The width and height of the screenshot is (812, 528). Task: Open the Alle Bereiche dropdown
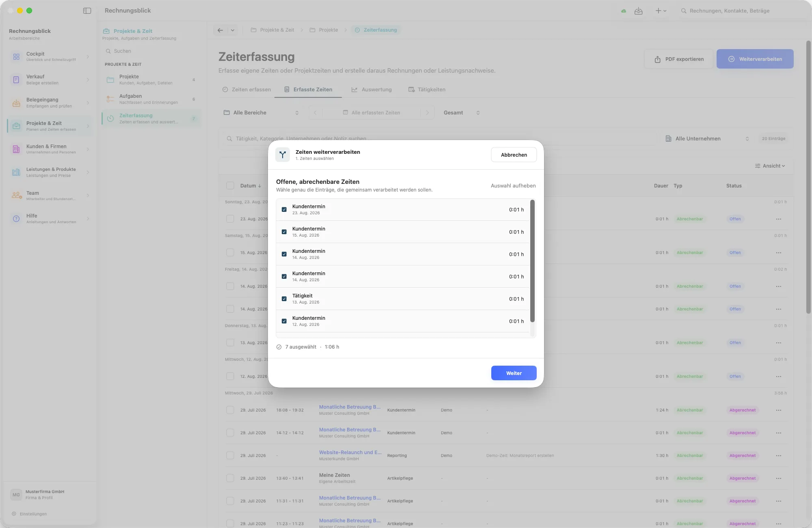tap(261, 113)
